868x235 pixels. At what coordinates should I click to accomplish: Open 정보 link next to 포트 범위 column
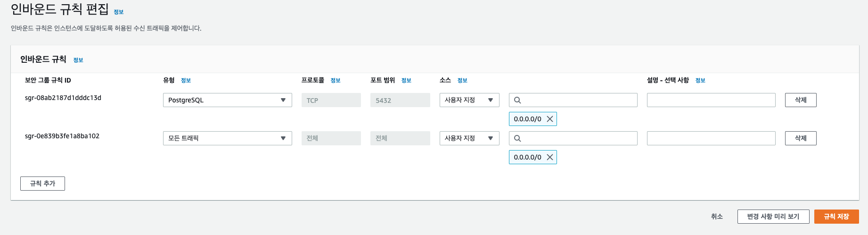point(406,80)
